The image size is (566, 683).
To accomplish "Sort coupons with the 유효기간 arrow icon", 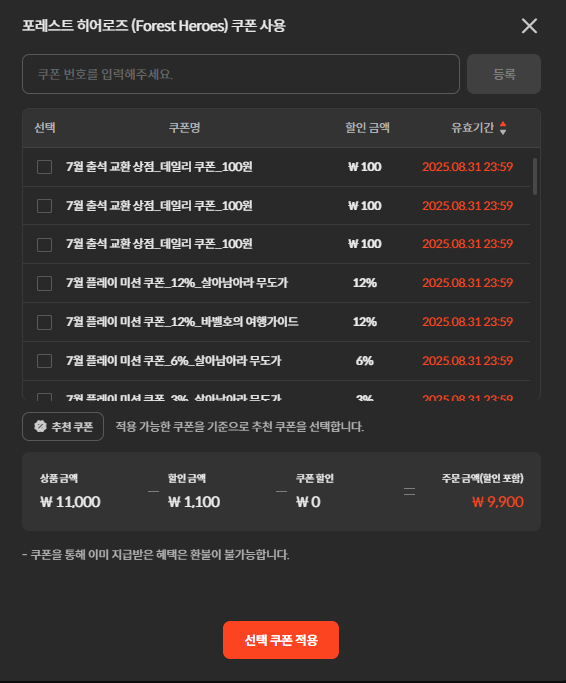I will (x=503, y=128).
